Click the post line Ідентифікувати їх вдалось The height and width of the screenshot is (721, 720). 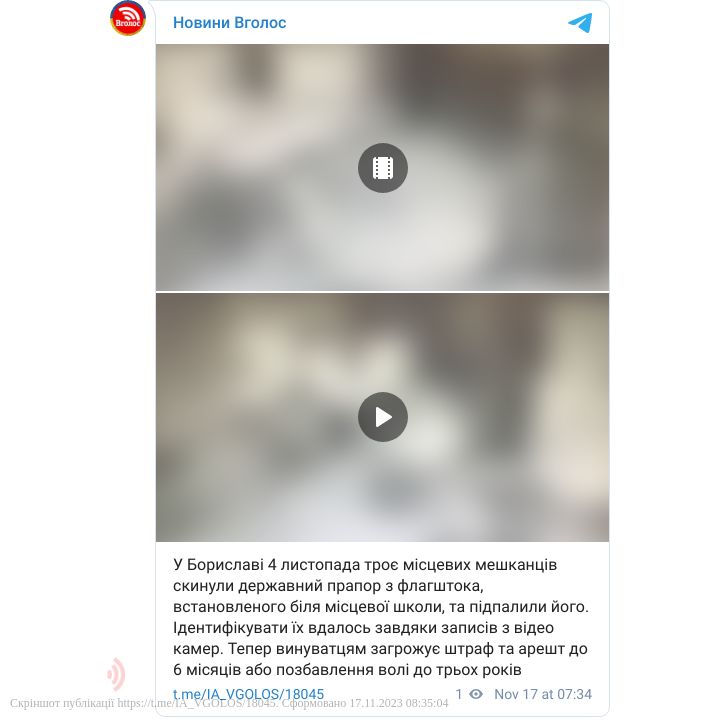pyautogui.click(x=363, y=628)
